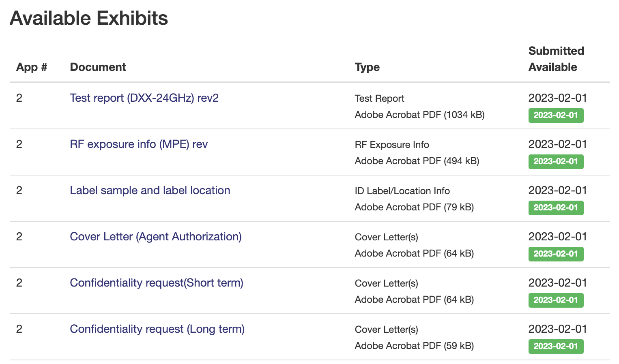Viewport: 619px width, 364px height.
Task: Click the green availability badge for Test report
Action: (556, 115)
